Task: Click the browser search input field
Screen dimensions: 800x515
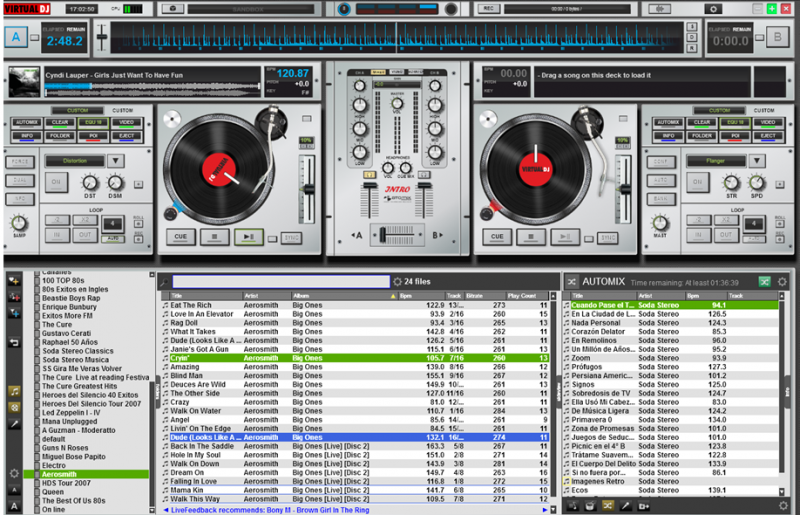Action: coord(281,282)
